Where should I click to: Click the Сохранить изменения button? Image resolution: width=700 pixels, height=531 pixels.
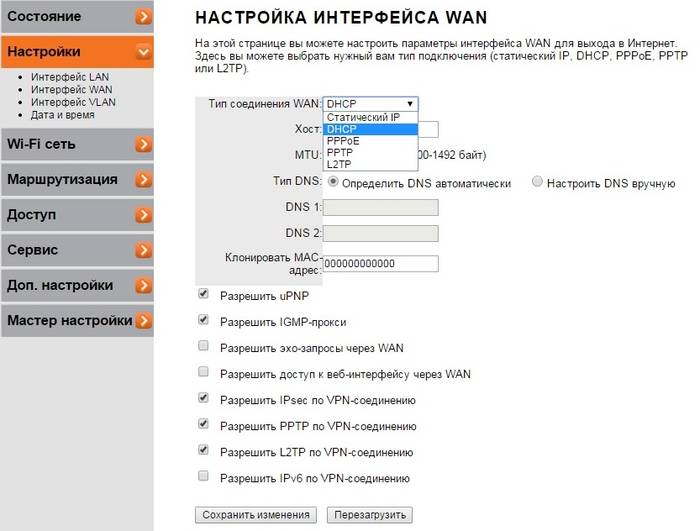click(255, 515)
